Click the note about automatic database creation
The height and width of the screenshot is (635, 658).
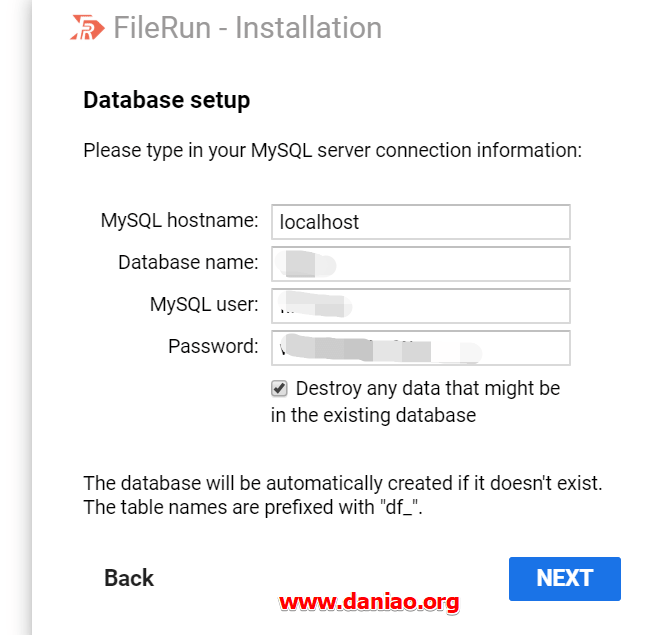coord(343,483)
